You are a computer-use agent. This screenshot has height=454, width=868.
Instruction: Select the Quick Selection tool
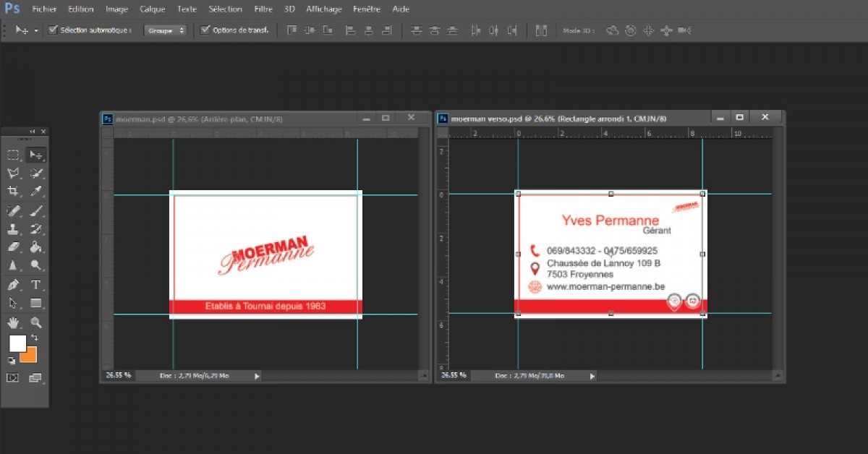click(35, 174)
